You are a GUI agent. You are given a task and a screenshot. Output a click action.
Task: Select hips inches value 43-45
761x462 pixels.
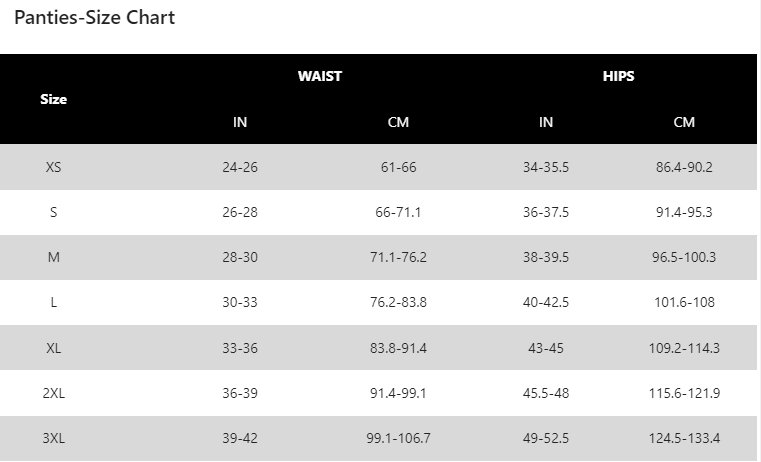point(546,348)
